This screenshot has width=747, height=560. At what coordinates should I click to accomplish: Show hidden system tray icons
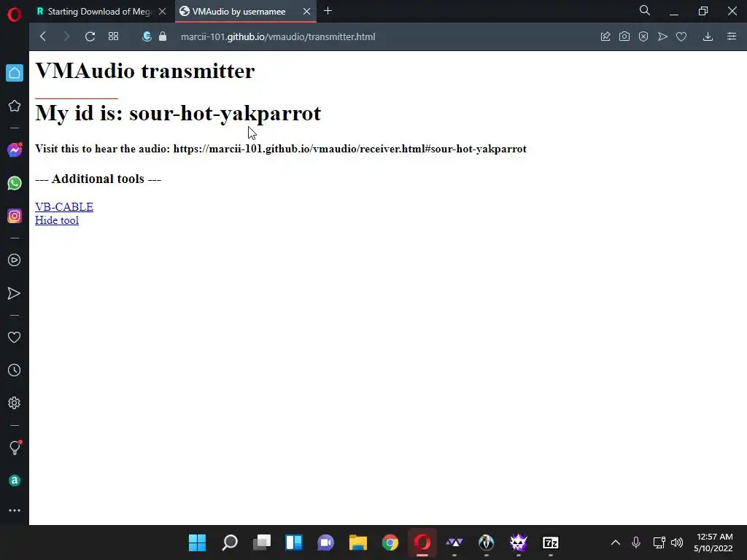(616, 542)
